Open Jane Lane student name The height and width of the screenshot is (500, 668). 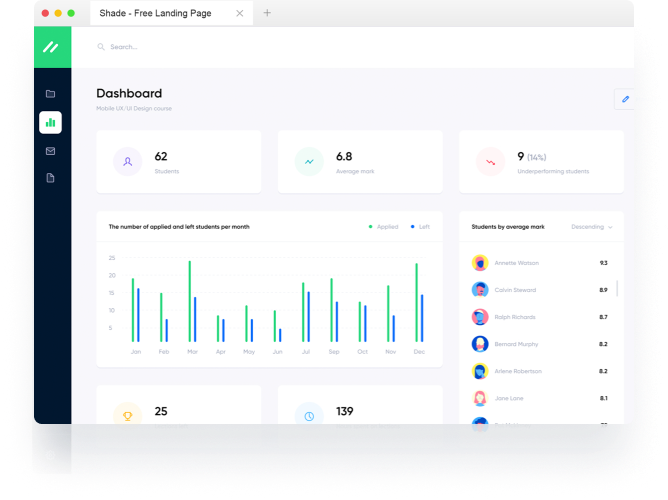click(x=509, y=399)
